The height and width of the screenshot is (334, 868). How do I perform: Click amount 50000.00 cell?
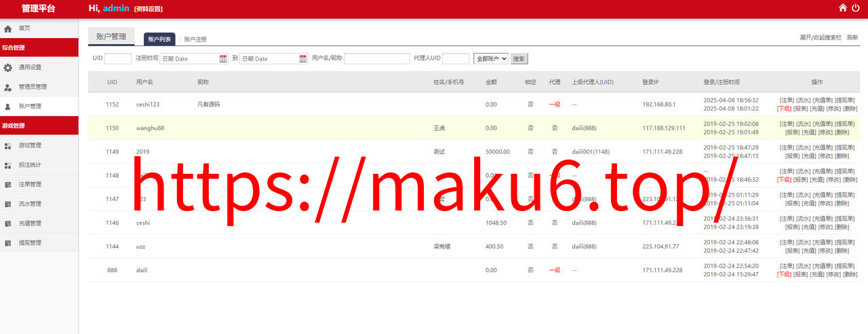tap(498, 152)
